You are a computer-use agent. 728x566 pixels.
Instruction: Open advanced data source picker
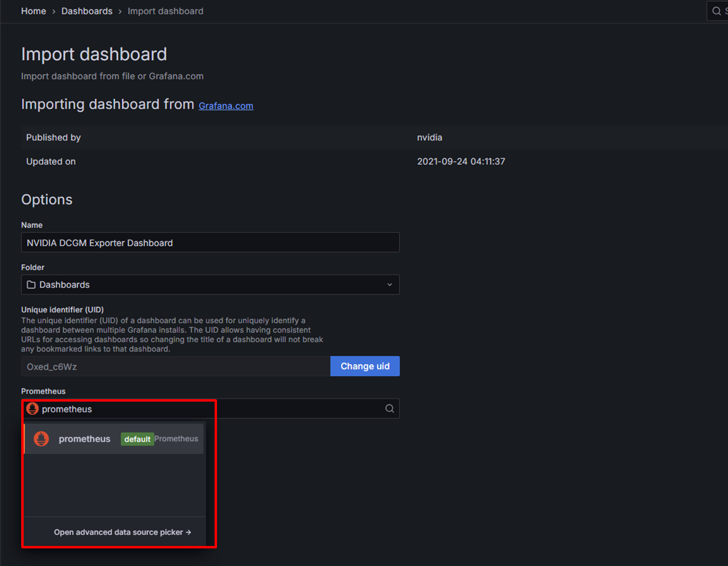[119, 532]
